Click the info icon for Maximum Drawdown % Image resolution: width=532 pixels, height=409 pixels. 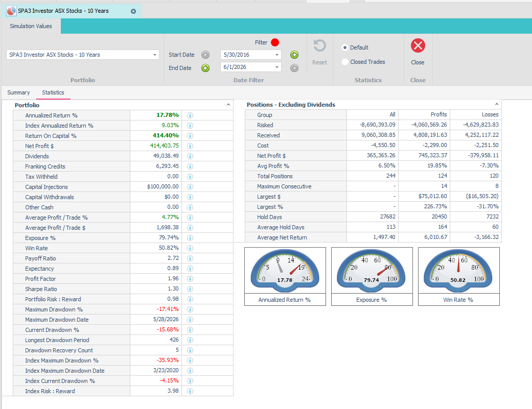(190, 309)
